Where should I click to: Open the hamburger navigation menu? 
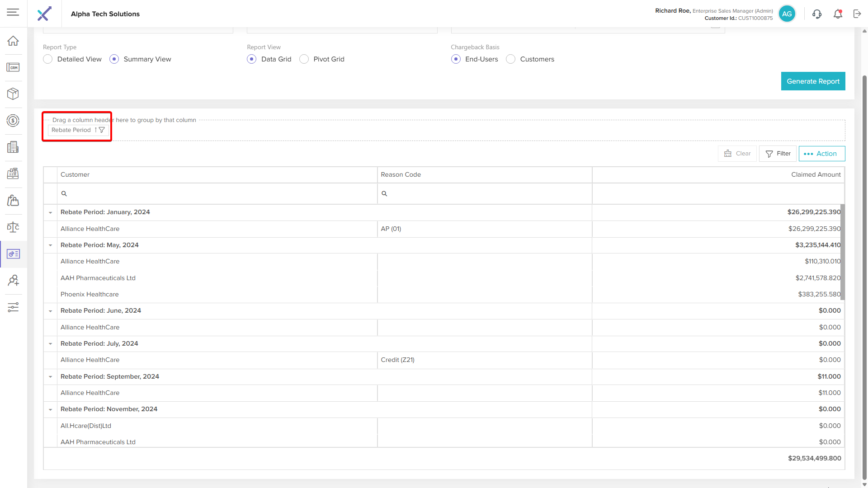pyautogui.click(x=13, y=12)
